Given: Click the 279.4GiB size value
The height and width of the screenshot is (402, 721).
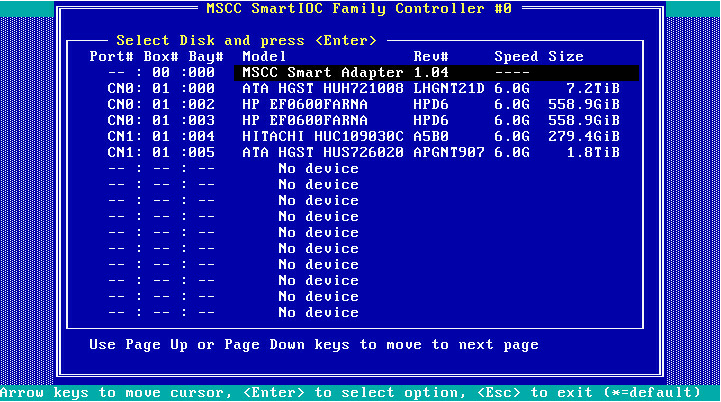Looking at the screenshot, I should click(584, 137).
